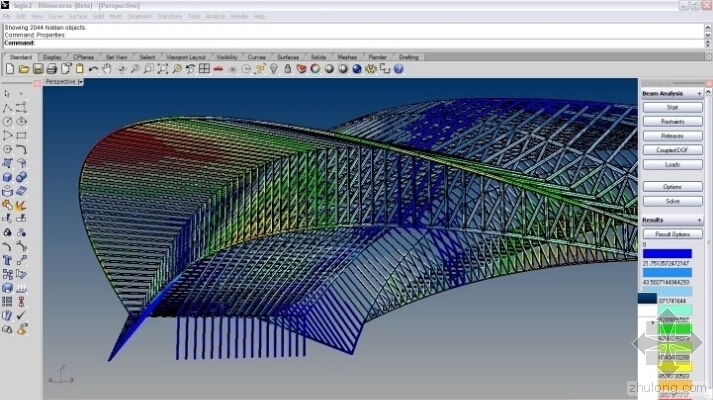The image size is (713, 400).
Task: Click the dark blue legend color swatch
Action: coord(667,254)
